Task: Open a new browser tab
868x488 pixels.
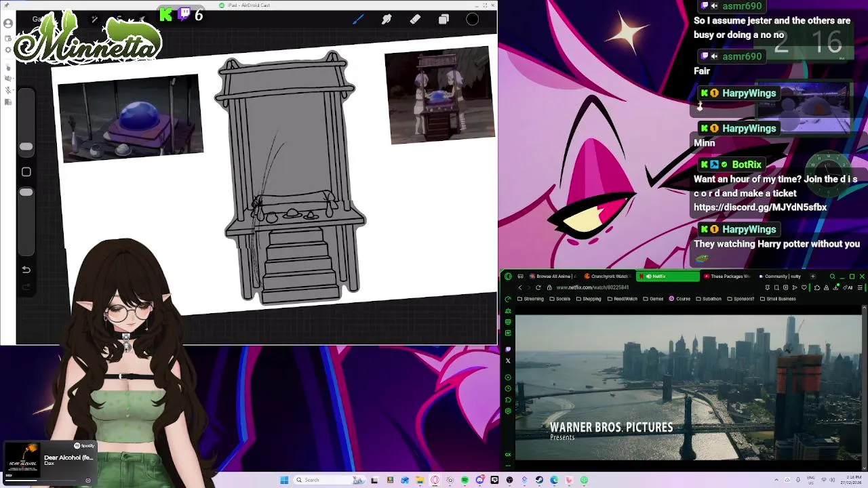Action: click(813, 276)
